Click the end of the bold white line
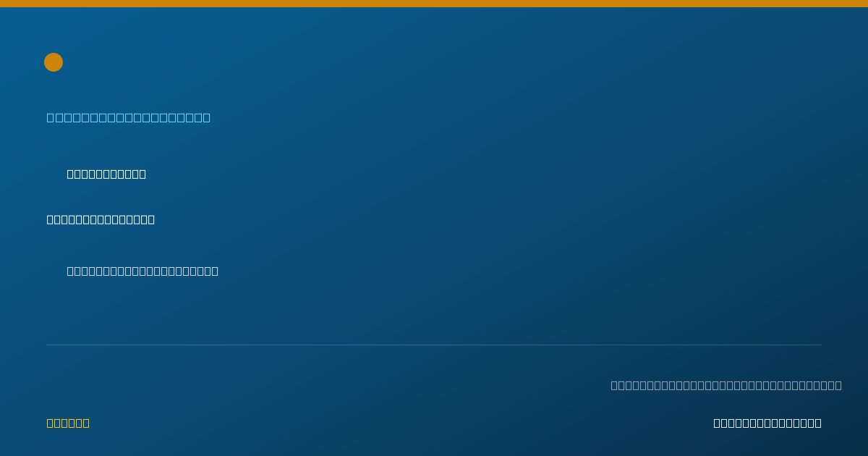 151,219
